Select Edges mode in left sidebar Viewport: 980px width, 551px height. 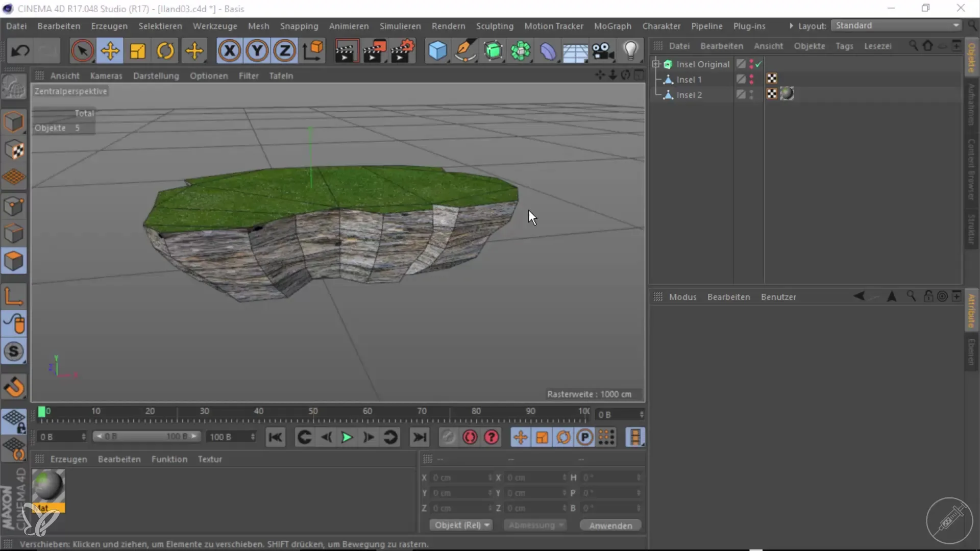click(14, 234)
